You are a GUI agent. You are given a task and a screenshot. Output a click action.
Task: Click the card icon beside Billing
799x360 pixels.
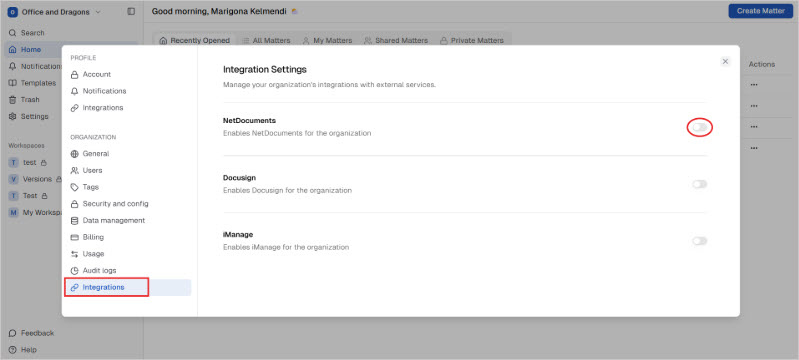[74, 237]
